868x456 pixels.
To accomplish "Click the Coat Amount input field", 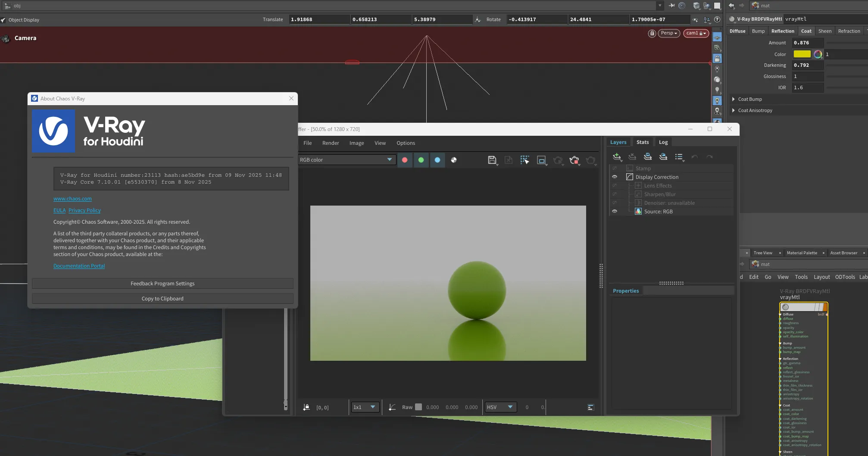I will pos(808,43).
